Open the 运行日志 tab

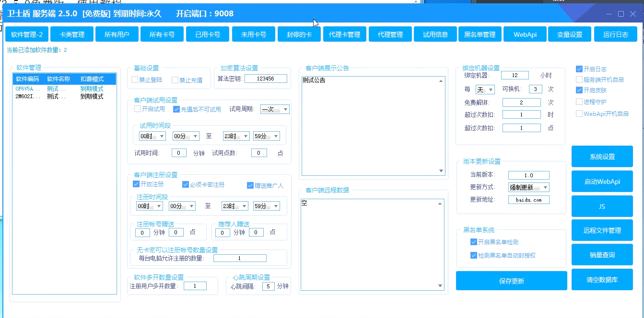point(615,34)
